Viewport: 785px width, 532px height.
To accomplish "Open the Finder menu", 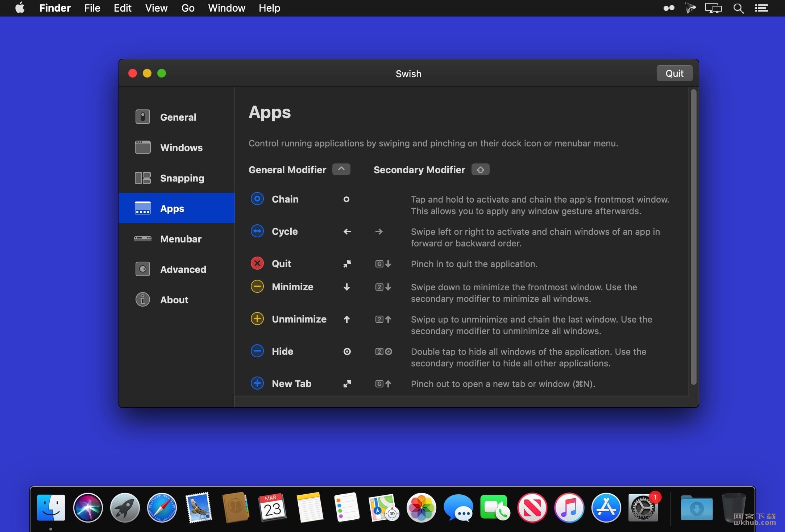I will click(55, 8).
